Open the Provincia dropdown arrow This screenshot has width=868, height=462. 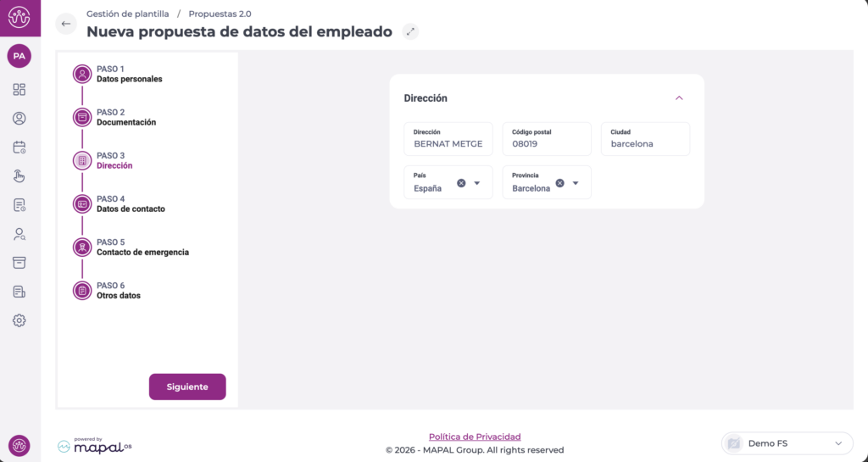click(x=576, y=183)
